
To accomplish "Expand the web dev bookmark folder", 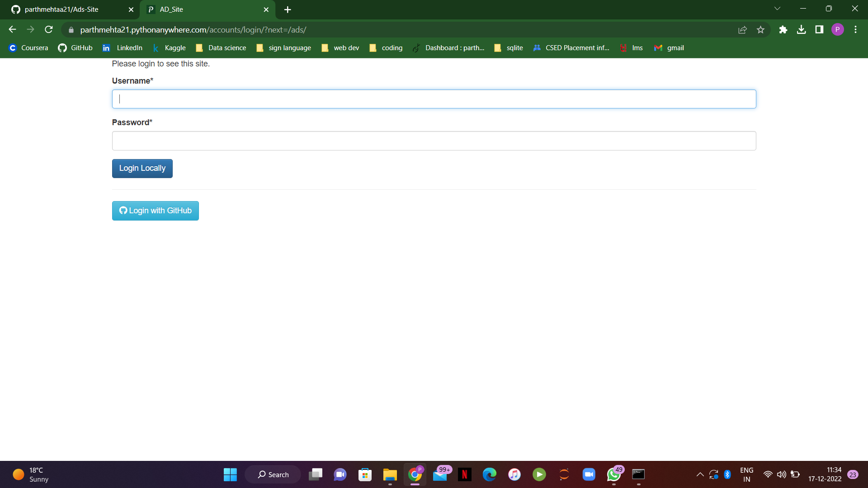I will click(340, 48).
